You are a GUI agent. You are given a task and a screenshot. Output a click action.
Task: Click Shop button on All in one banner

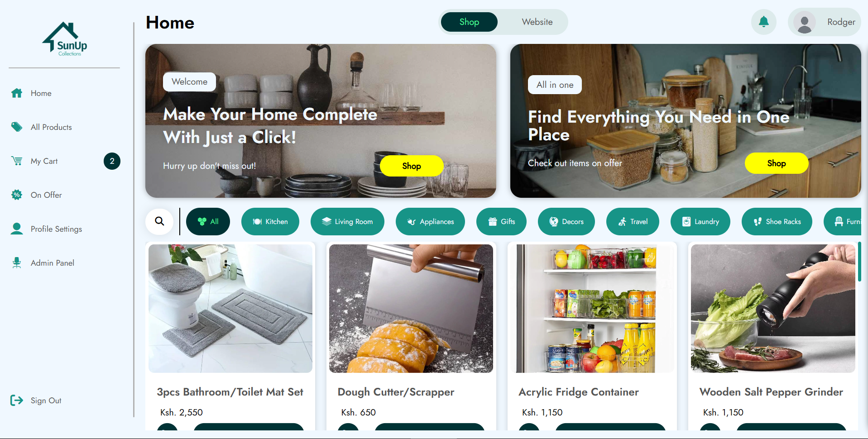(x=777, y=163)
